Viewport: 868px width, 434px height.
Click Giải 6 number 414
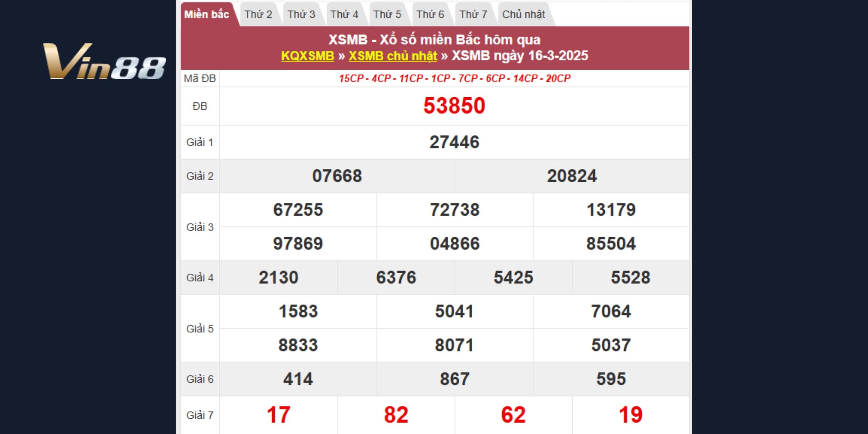pyautogui.click(x=298, y=379)
